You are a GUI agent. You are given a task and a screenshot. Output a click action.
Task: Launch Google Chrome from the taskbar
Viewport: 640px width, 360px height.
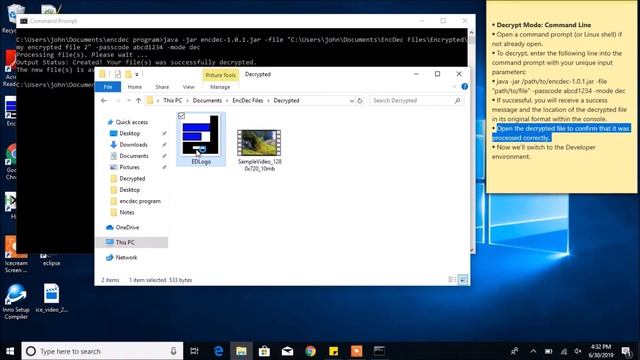coord(311,351)
